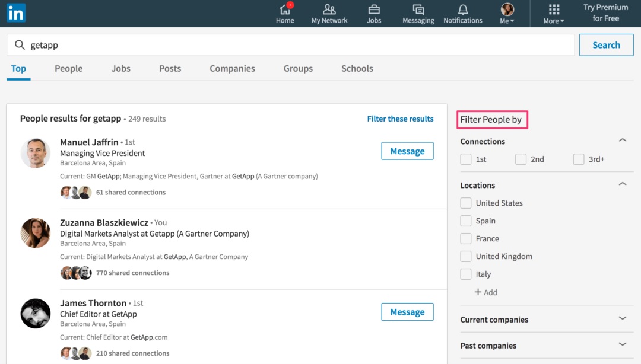This screenshot has height=364, width=641.
Task: View Zuzanna Blaszkiewicz's shared connections avatars
Action: point(76,273)
